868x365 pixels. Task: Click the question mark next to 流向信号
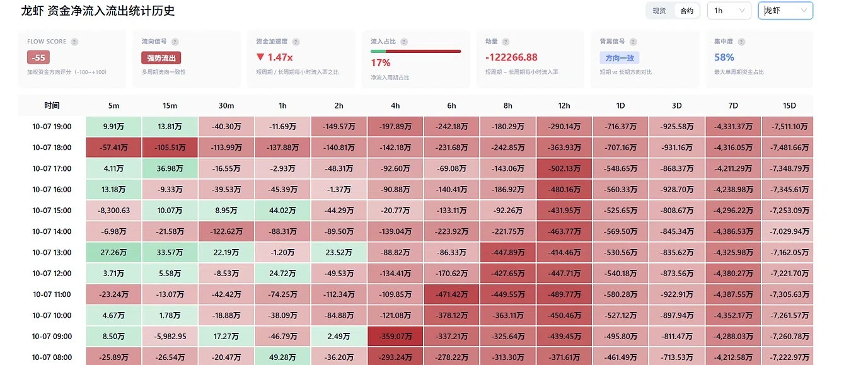tap(175, 42)
